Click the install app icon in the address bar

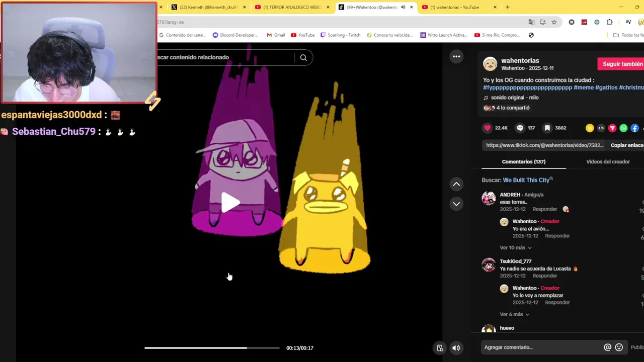(543, 22)
